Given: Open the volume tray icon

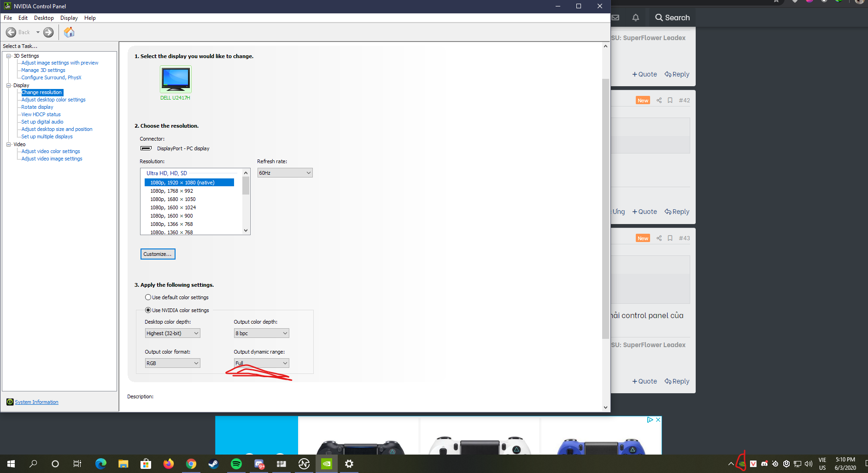Looking at the screenshot, I should 809,464.
